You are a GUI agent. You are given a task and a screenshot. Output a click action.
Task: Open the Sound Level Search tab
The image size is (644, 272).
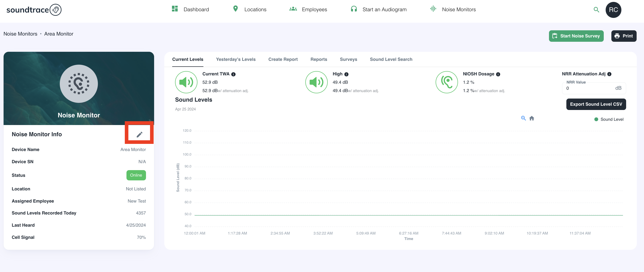(x=391, y=59)
